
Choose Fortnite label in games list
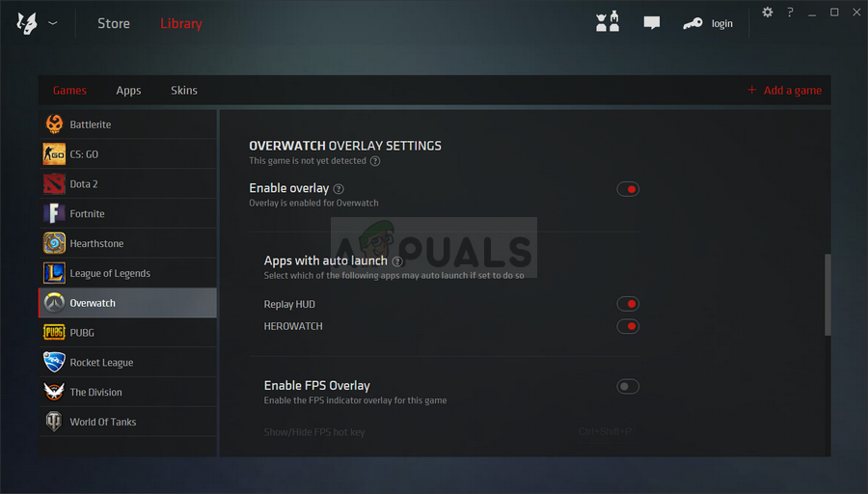click(x=87, y=214)
